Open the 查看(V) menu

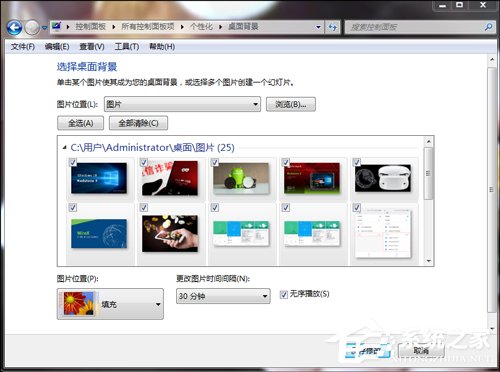92,47
